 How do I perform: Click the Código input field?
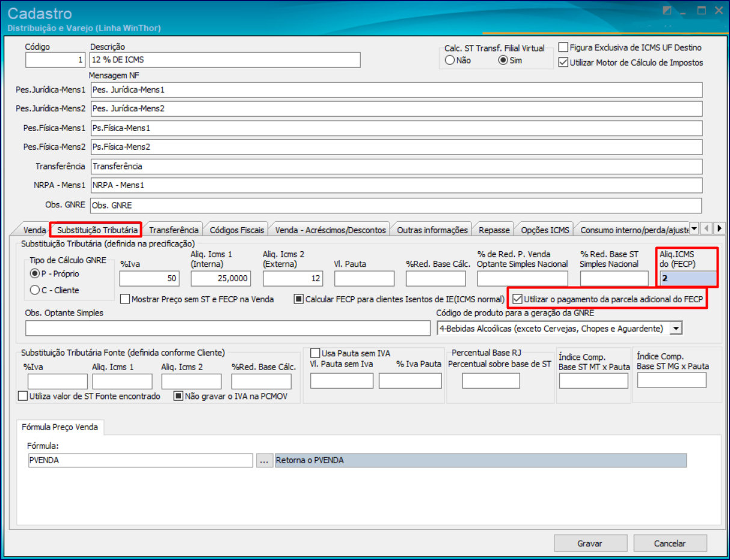55,60
